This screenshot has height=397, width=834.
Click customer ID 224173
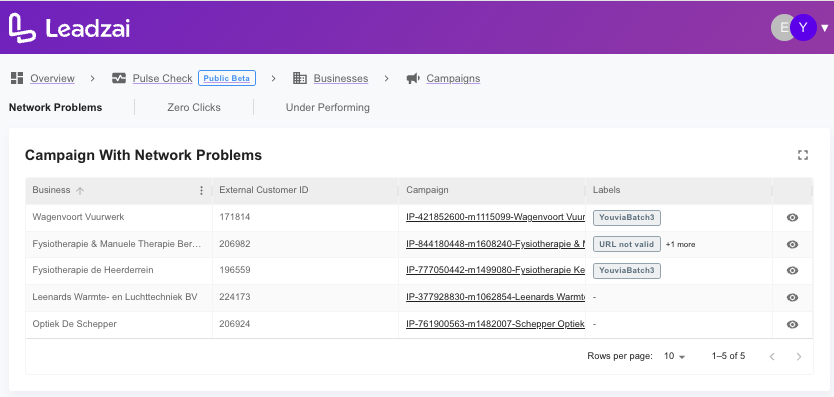235,297
